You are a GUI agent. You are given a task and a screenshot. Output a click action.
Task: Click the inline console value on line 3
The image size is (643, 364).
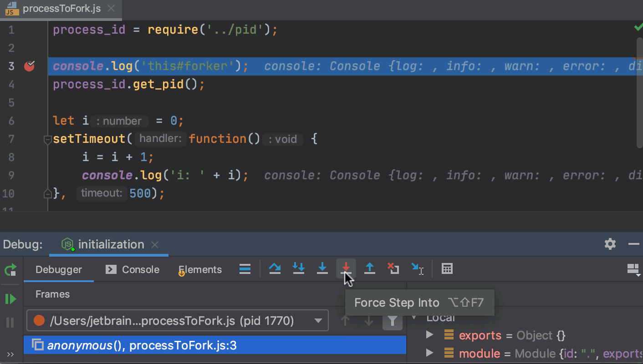pyautogui.click(x=453, y=66)
